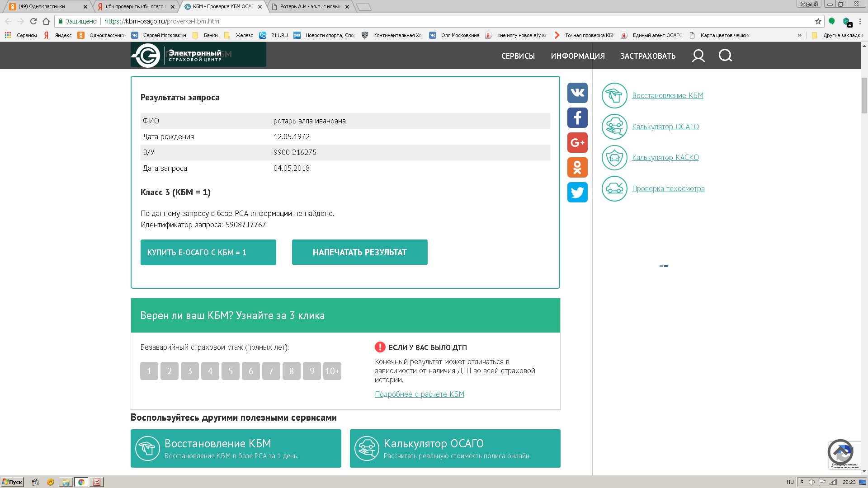The width and height of the screenshot is (868, 488).
Task: Bookmark page with star icon
Action: (818, 21)
